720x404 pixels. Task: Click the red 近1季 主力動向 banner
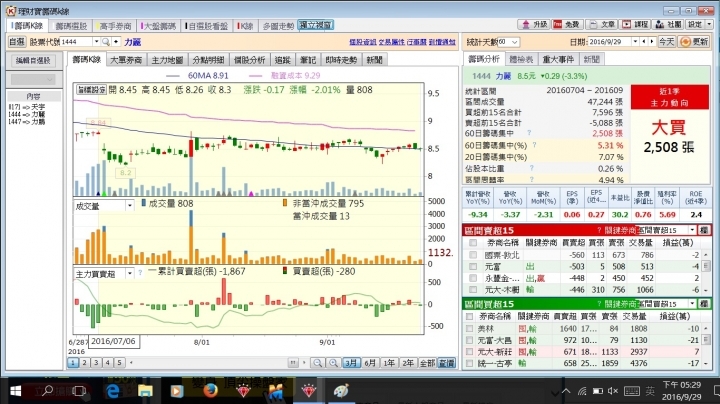pos(669,97)
